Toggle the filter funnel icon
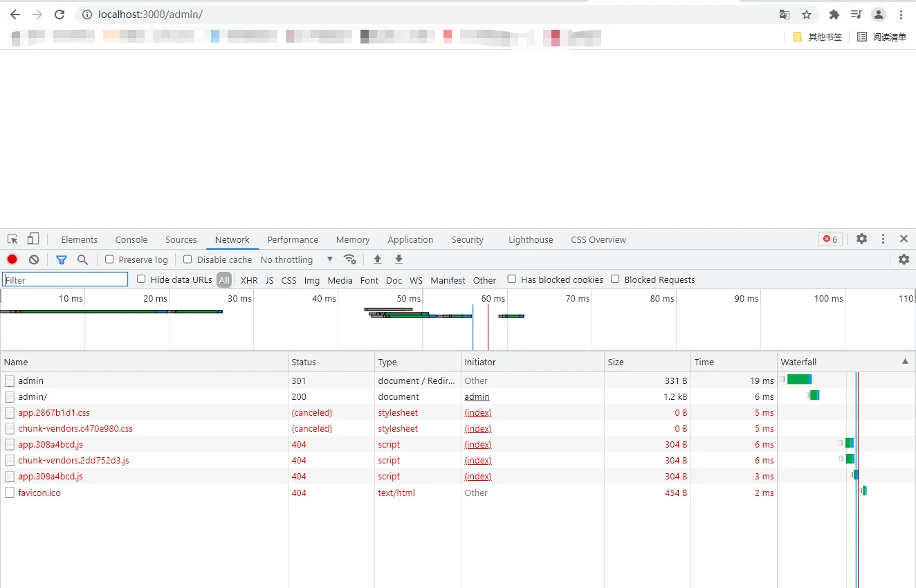The image size is (916, 588). (62, 259)
